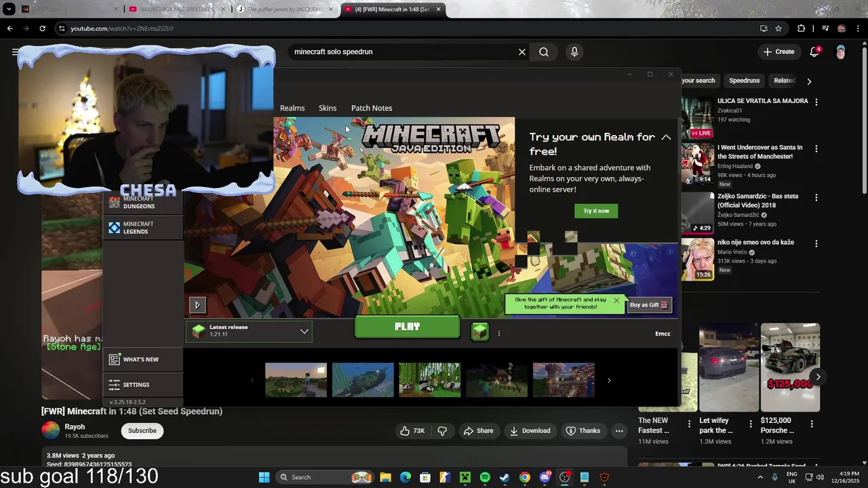The height and width of the screenshot is (488, 868).
Task: Open What's New in launcher sidebar
Action: [x=142, y=359]
